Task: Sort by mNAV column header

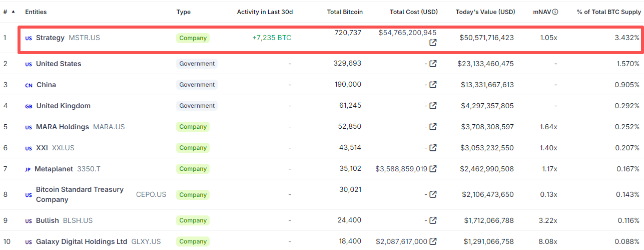Action: click(542, 12)
